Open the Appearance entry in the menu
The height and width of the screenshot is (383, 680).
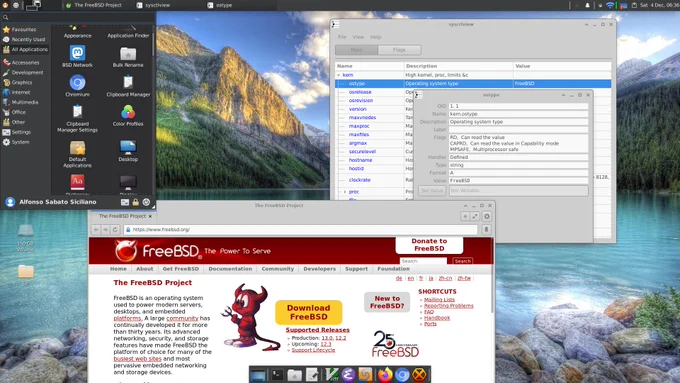click(77, 33)
